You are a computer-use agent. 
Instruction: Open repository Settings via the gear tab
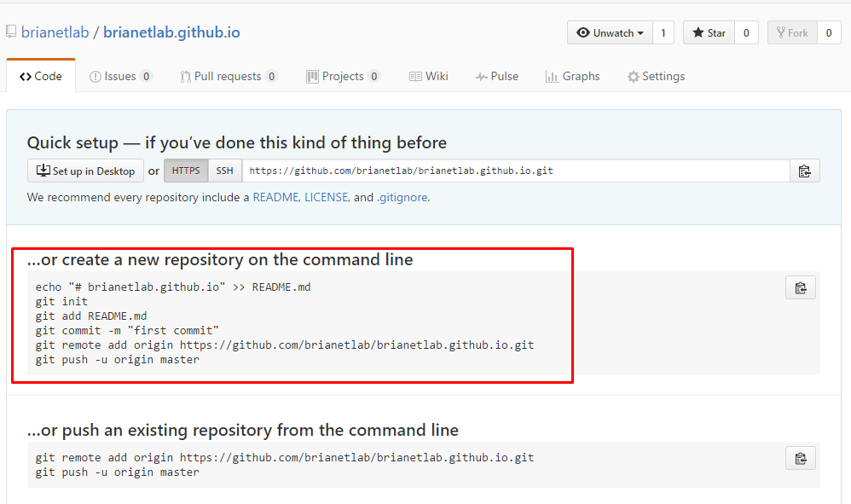click(656, 77)
